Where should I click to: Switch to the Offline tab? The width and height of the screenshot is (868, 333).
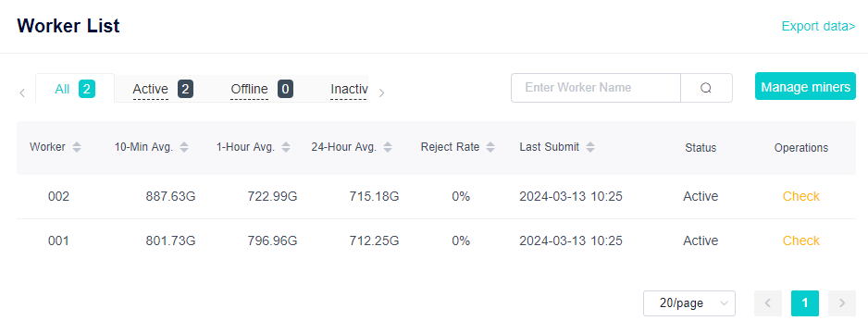coord(262,89)
